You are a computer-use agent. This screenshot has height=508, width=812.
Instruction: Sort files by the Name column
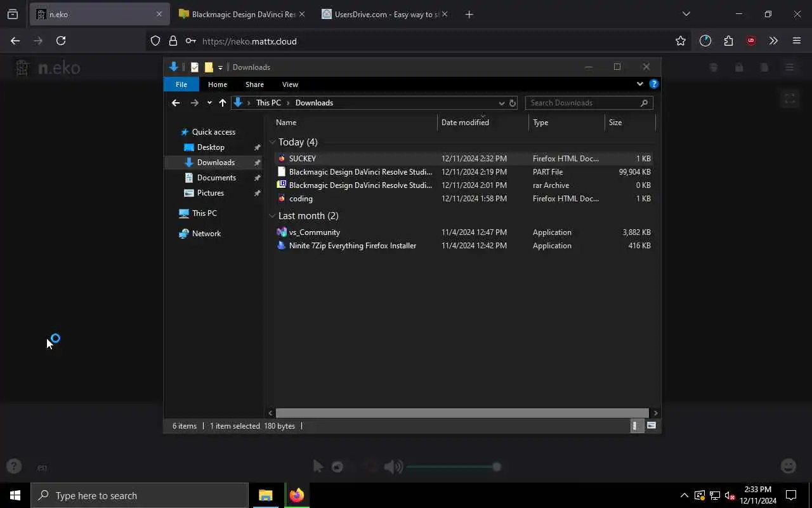[x=355, y=123]
